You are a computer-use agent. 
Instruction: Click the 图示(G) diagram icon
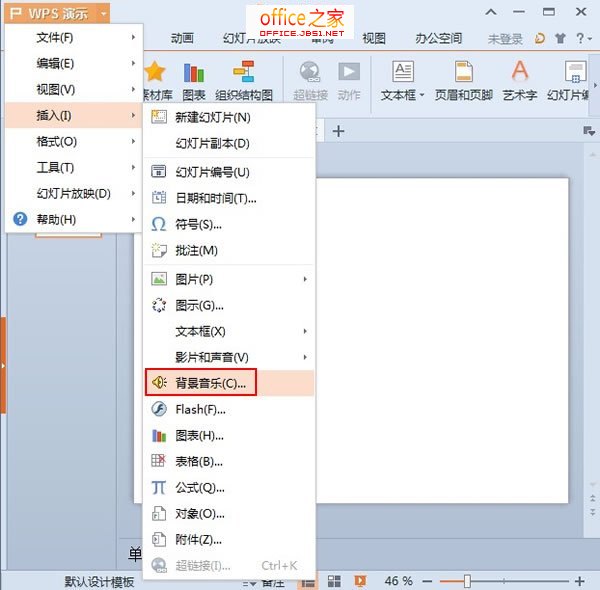[x=159, y=305]
